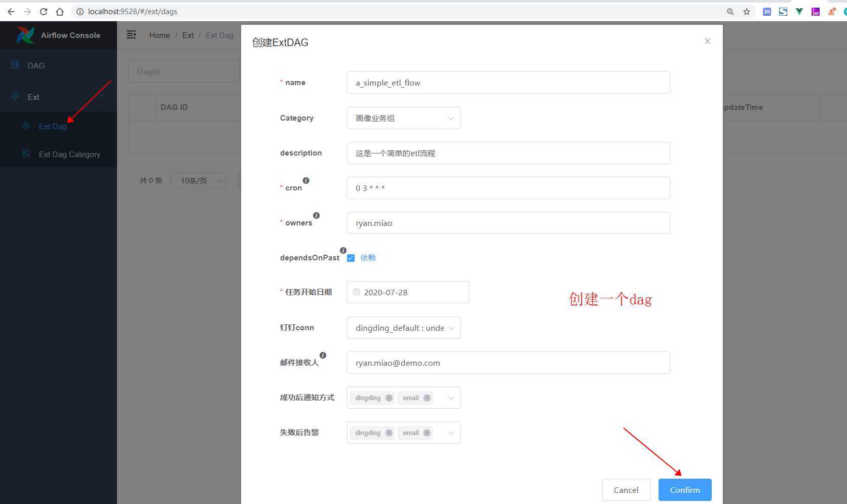This screenshot has width=847, height=504.
Task: Click the JH browser extension icon
Action: point(767,12)
